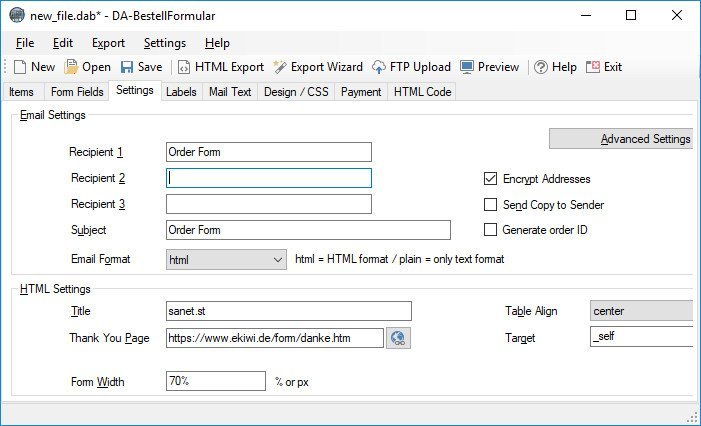The height and width of the screenshot is (426, 701).
Task: Click the Exit toolbar icon
Action: pos(593,67)
